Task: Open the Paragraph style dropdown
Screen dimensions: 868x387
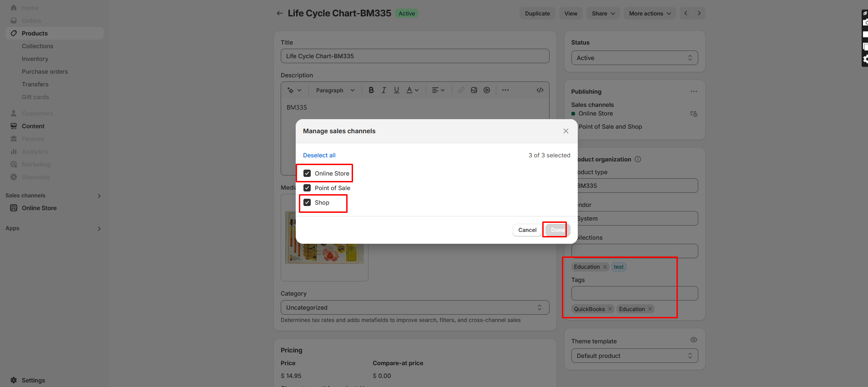Action: (x=335, y=90)
